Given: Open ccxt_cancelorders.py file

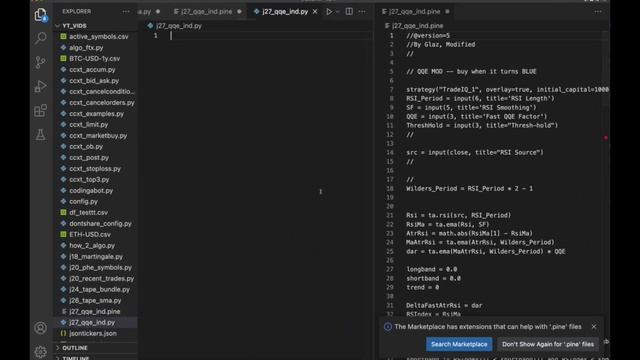Looking at the screenshot, I should [102, 102].
